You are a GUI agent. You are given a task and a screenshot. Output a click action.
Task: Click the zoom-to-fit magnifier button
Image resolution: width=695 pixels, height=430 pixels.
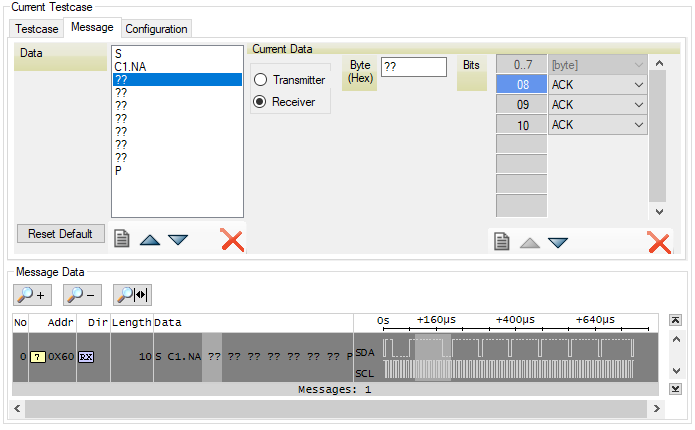pos(132,294)
